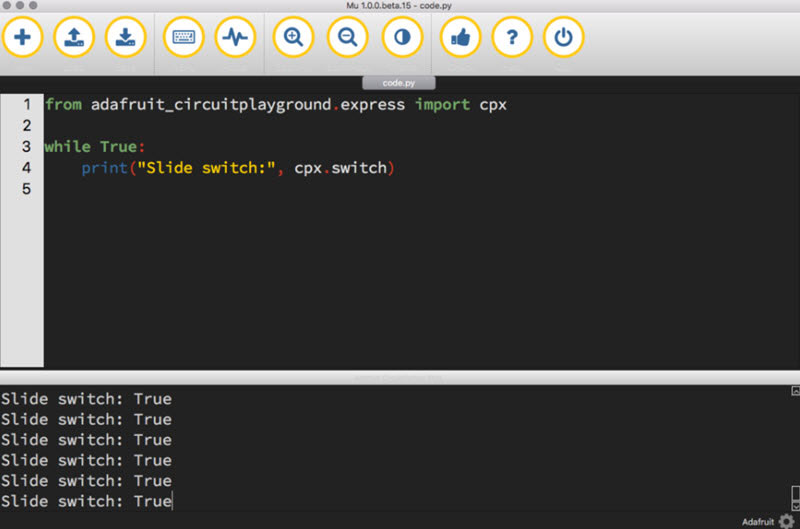Check code with the thumbs-up icon

(461, 38)
